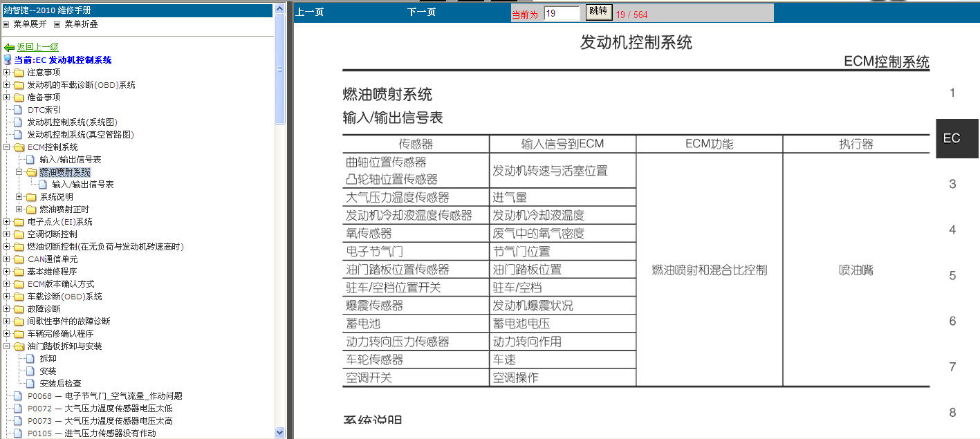Click the folder icon of 故障诊断

[19, 309]
